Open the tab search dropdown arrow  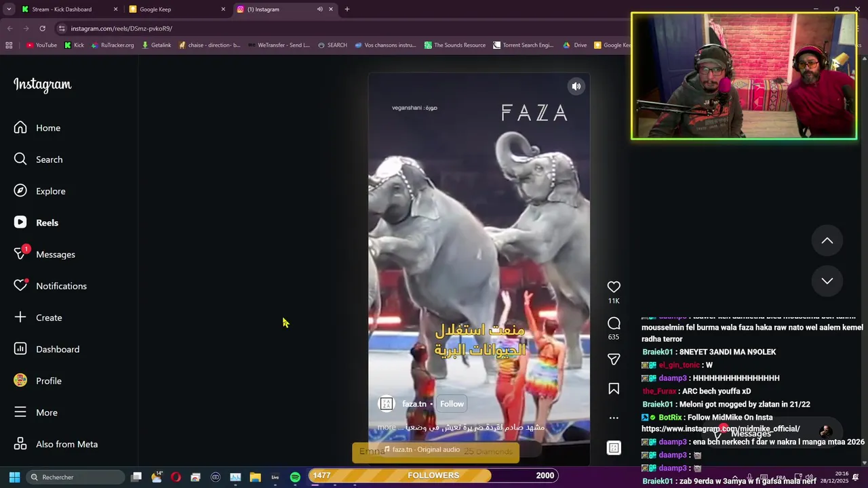pyautogui.click(x=9, y=9)
